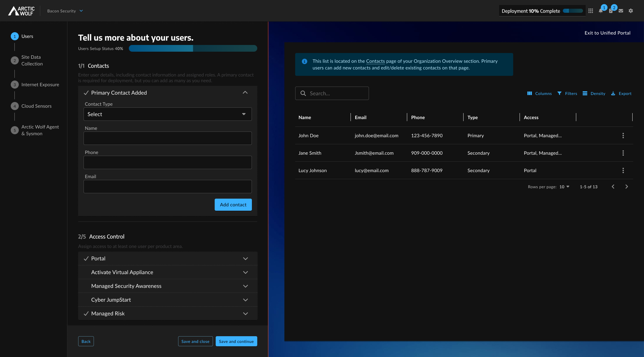
Task: Click the Email input field
Action: coord(168,187)
